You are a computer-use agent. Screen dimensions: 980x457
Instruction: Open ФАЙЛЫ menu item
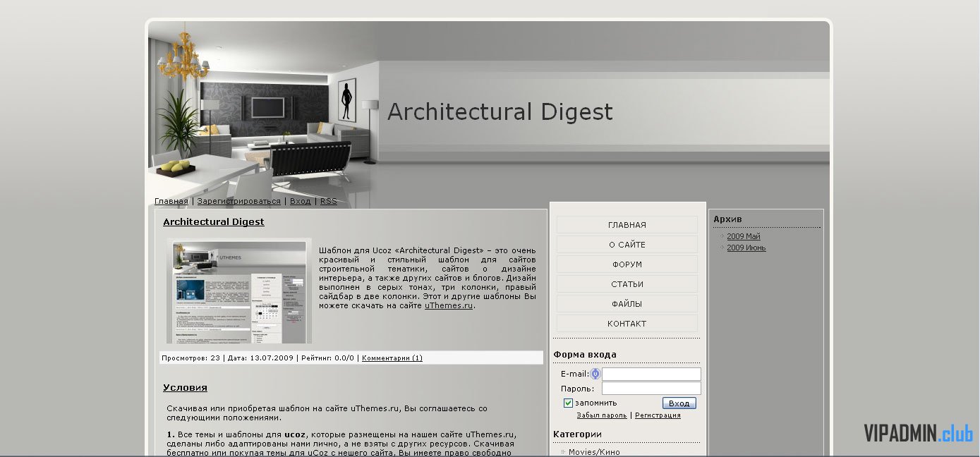627,304
